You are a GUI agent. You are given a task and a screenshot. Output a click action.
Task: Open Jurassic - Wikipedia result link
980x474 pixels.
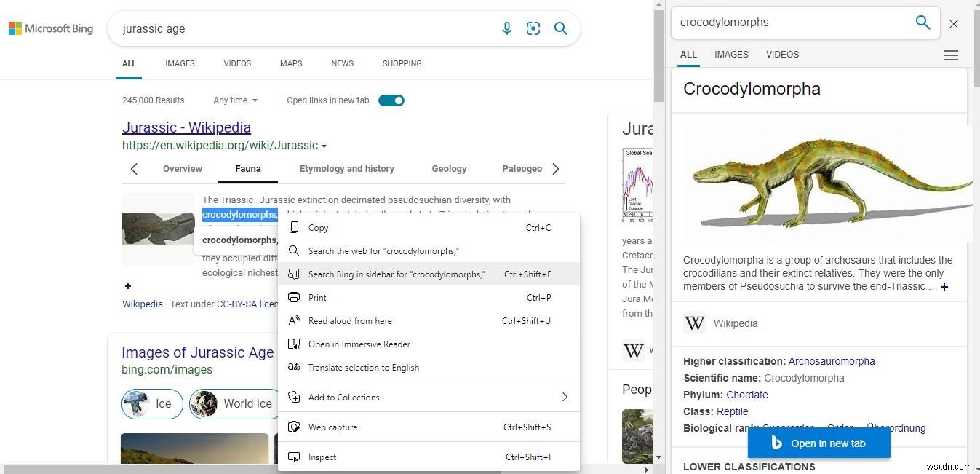pos(186,127)
